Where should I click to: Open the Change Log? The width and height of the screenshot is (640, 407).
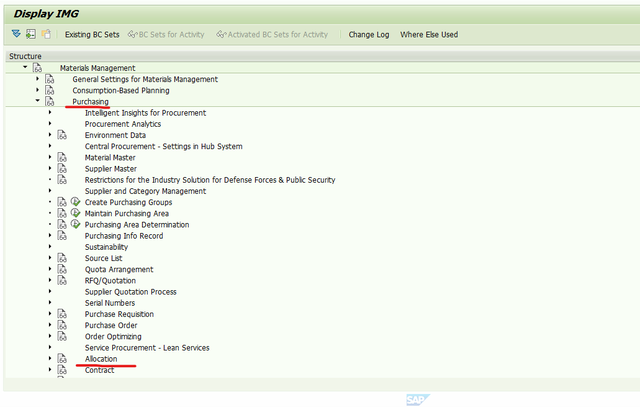tap(369, 35)
